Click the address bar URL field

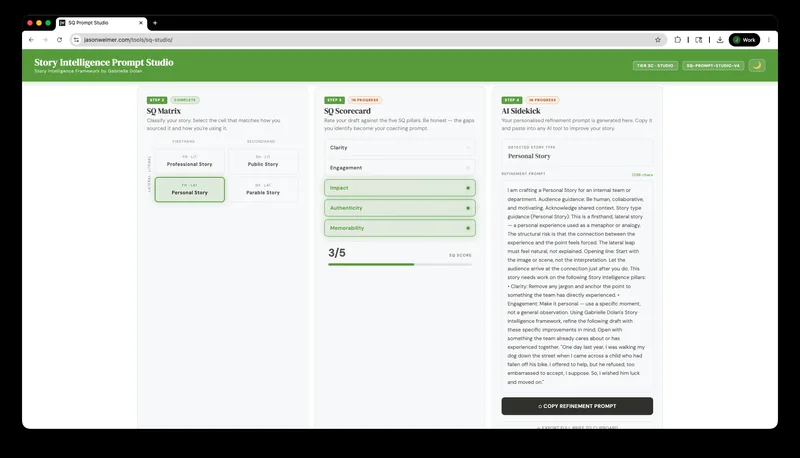(x=367, y=40)
